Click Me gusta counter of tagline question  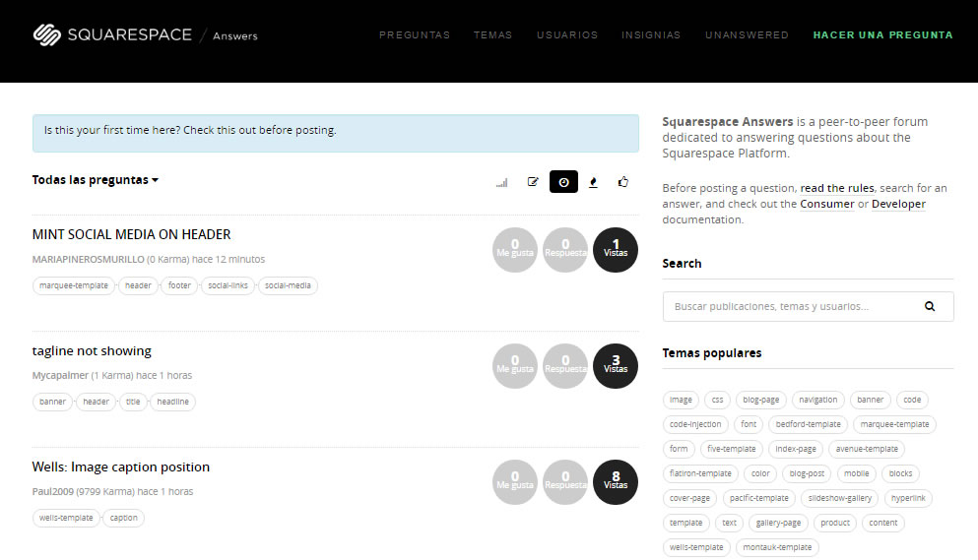point(514,366)
